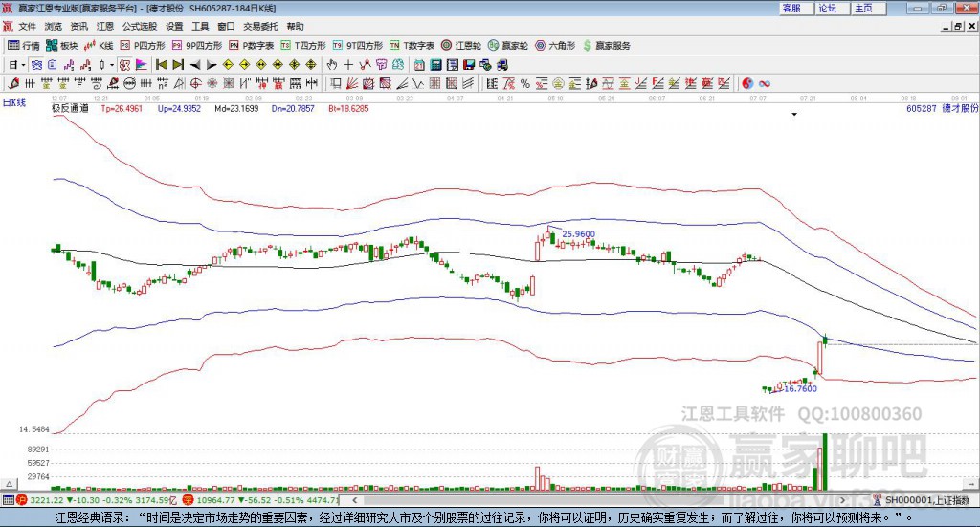Screen dimensions: 980x527
Task: Open the 公式选股 menu
Action: point(140,26)
